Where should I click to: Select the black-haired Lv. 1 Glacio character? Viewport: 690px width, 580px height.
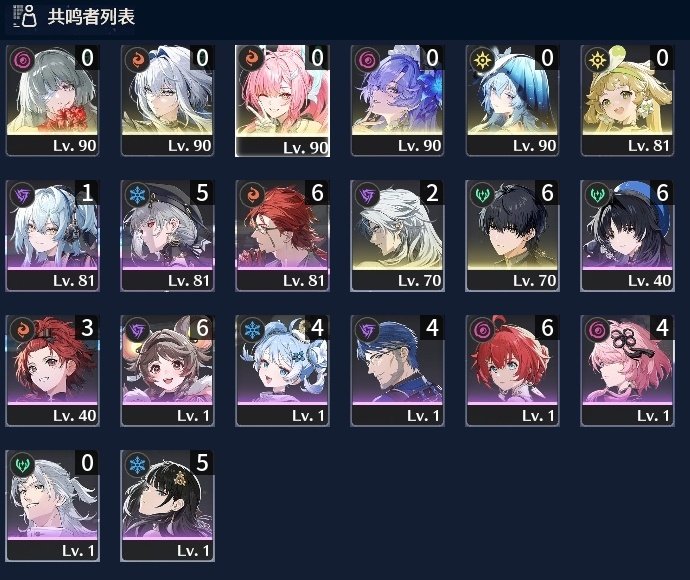168,506
